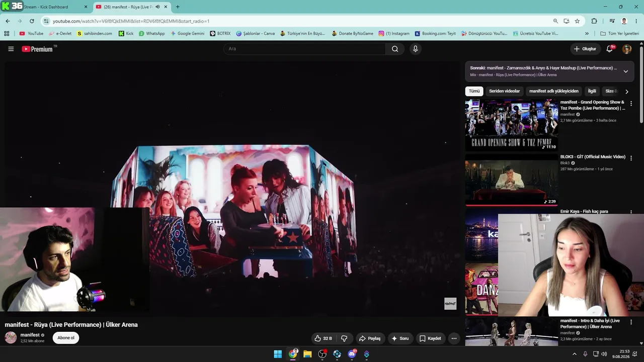This screenshot has width=644, height=362.
Task: Open the e-Devlet bookmark
Action: pos(60,34)
